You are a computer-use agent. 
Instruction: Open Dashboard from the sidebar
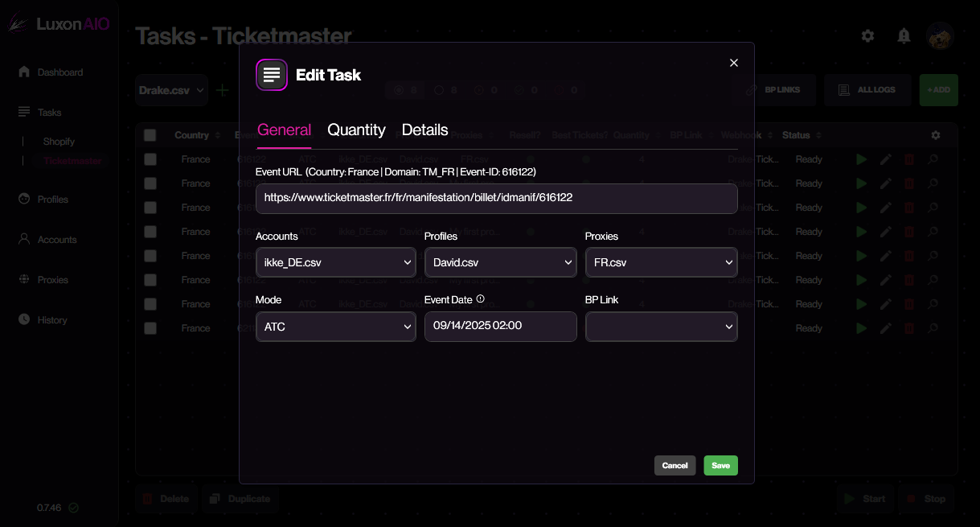[x=59, y=72]
